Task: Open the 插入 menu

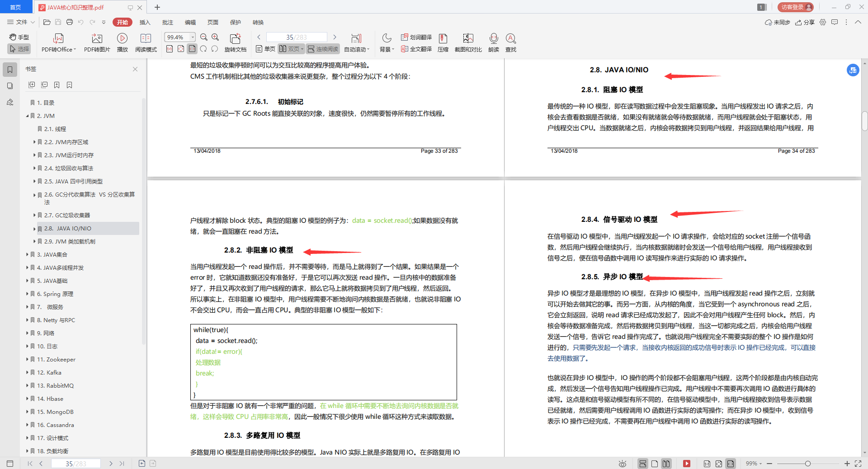Action: coord(145,22)
